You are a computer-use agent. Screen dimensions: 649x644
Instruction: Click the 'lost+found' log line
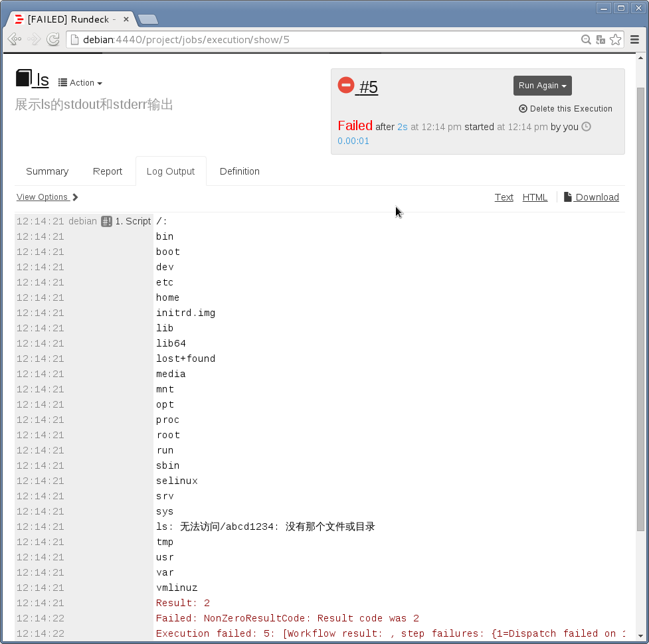click(185, 359)
